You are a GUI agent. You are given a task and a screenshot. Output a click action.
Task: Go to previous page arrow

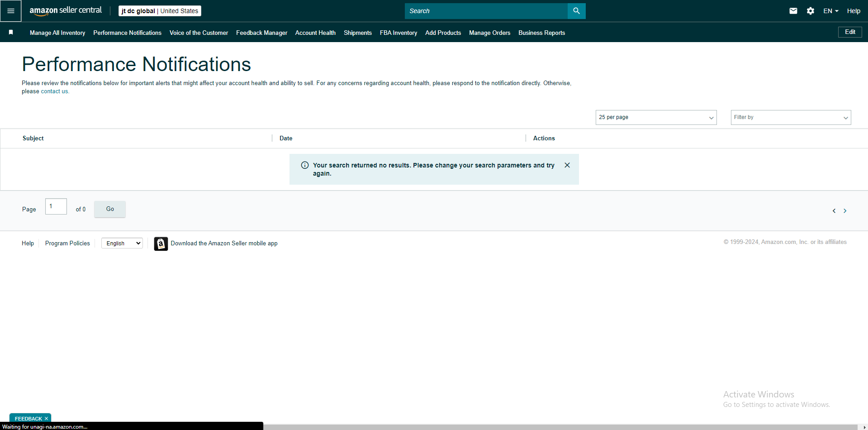[x=834, y=211]
